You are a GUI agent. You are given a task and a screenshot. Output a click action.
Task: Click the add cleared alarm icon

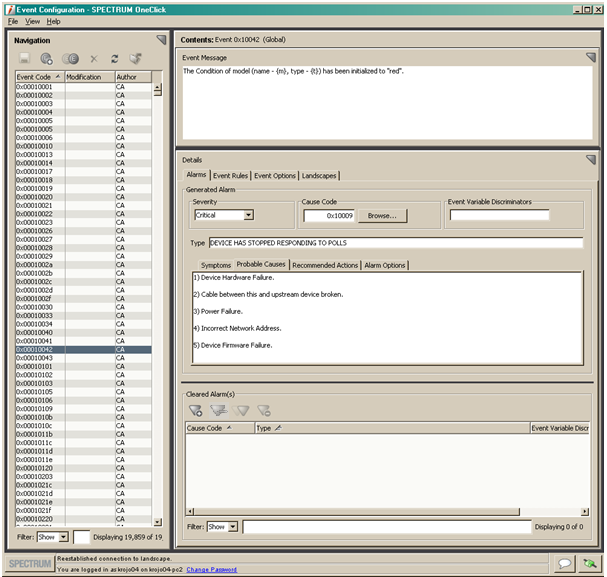(195, 411)
